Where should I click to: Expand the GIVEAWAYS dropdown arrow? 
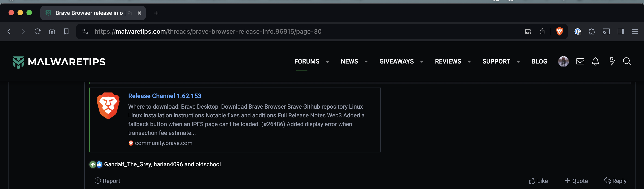(422, 62)
